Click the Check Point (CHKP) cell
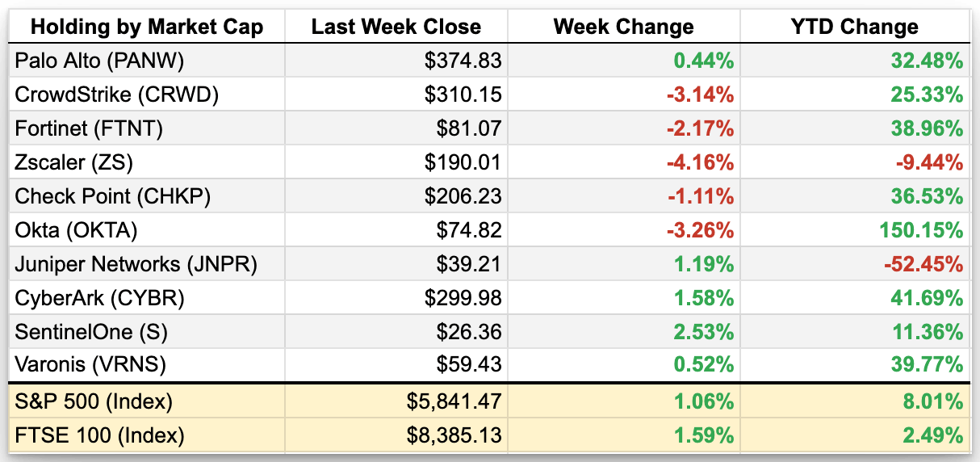Viewport: 980px width, 462px height. [112, 196]
